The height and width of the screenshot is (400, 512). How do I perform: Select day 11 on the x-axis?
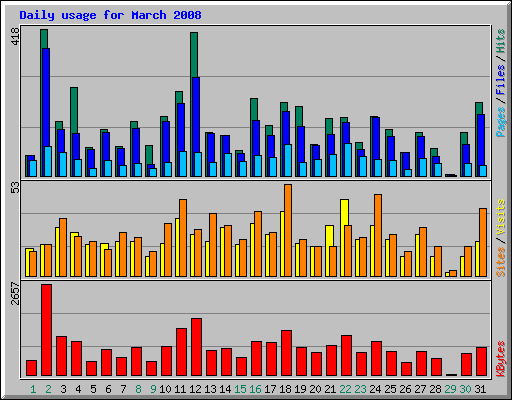coord(180,389)
